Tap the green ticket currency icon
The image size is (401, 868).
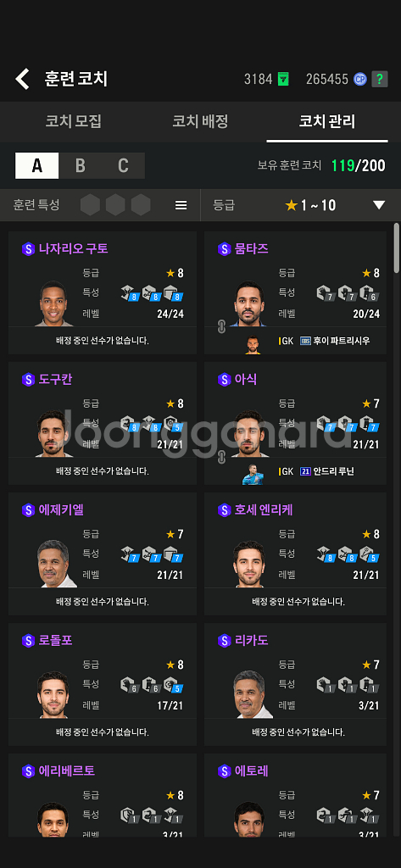(283, 79)
